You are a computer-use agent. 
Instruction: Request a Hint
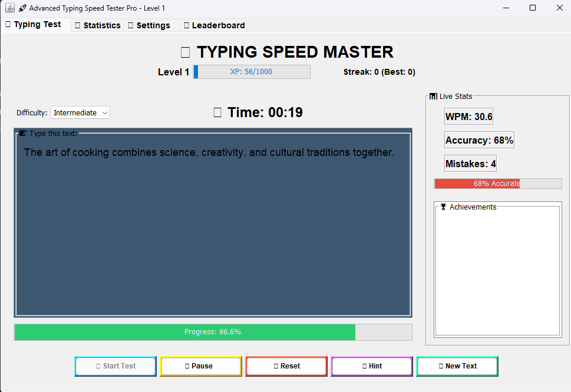(371, 366)
